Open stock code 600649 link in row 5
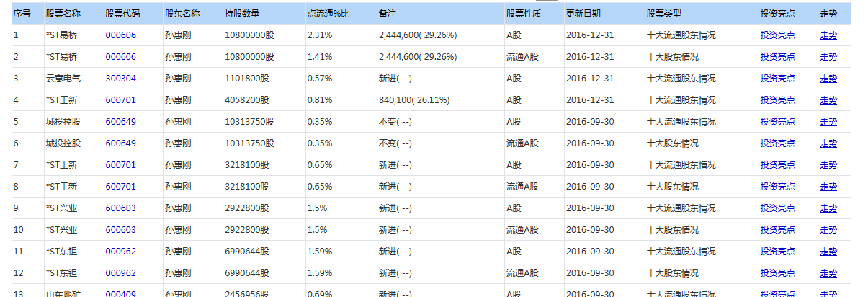The image size is (868, 297). 120,121
